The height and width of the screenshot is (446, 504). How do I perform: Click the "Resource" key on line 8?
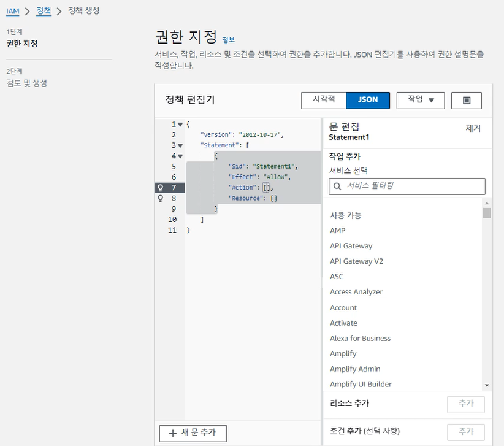pos(246,198)
